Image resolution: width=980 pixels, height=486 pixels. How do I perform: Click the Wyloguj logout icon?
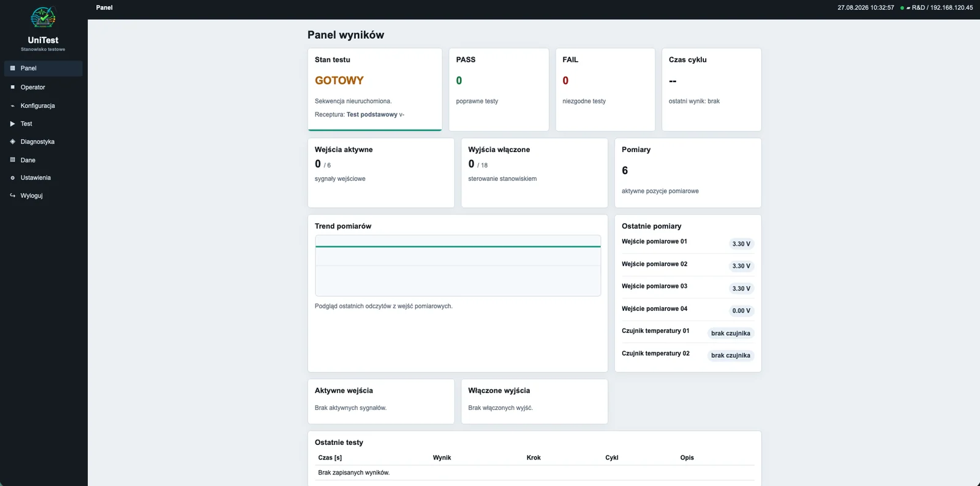[x=12, y=196]
